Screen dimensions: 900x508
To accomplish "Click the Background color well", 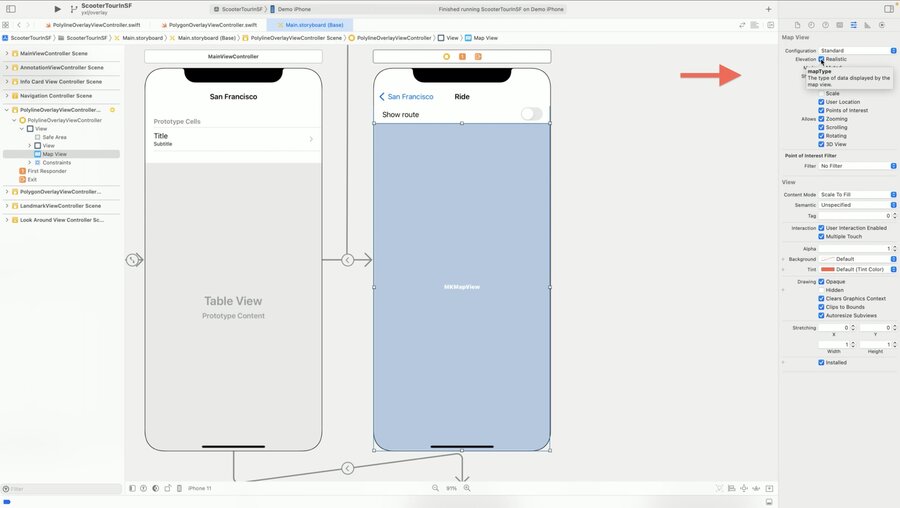I will pyautogui.click(x=828, y=259).
